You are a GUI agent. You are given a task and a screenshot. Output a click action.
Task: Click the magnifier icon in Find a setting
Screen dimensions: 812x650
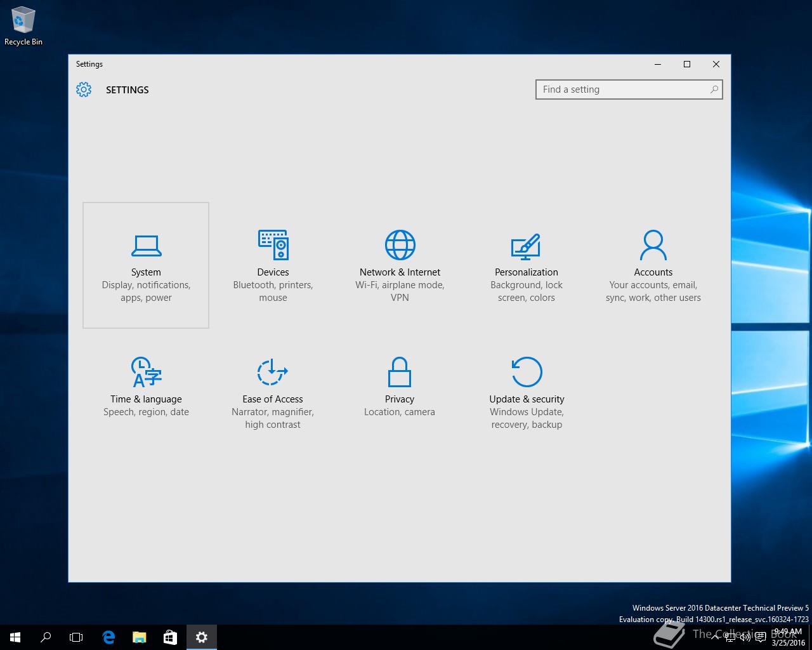[714, 90]
